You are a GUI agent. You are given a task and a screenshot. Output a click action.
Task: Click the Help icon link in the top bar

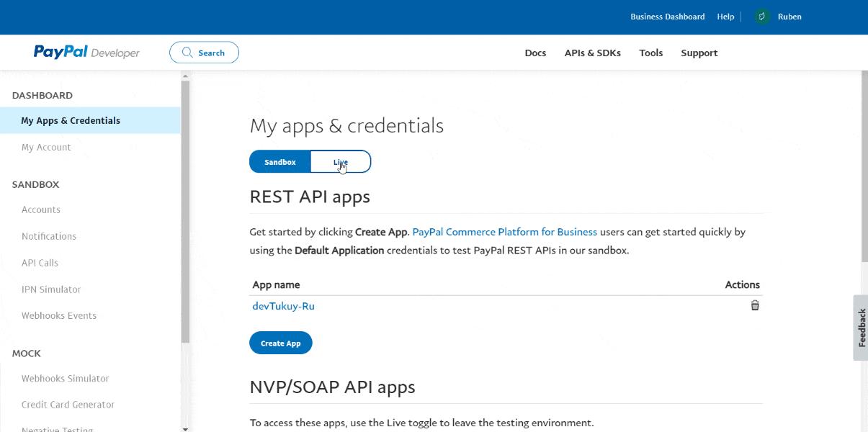[725, 16]
